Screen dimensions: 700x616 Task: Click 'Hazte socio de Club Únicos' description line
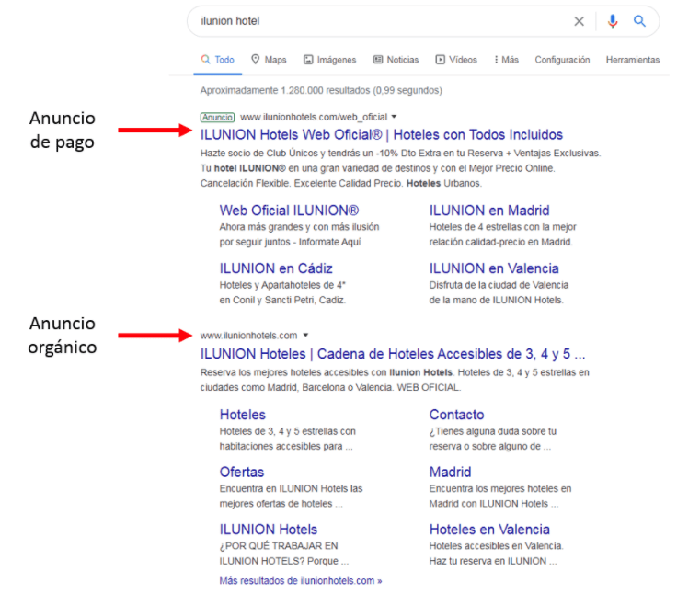point(400,154)
